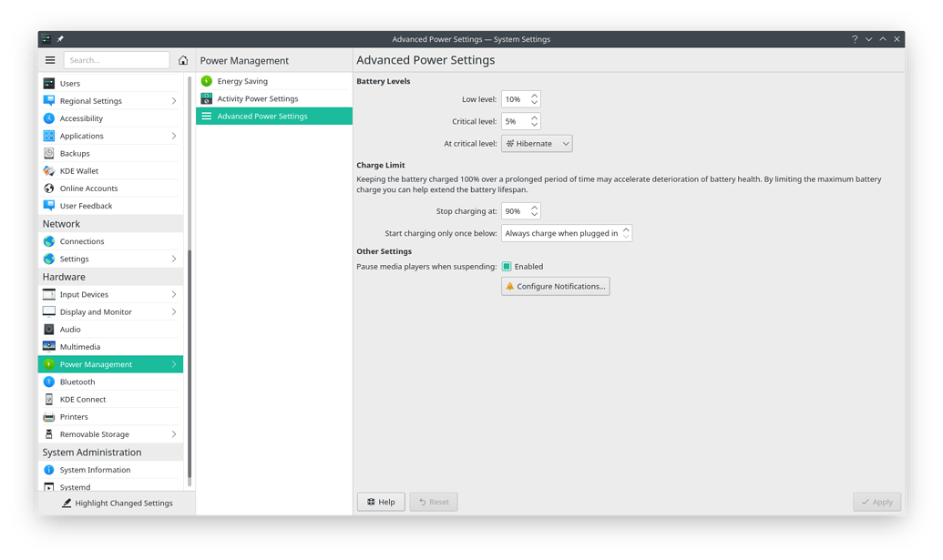Increase Stop charging at percentage

534,208
